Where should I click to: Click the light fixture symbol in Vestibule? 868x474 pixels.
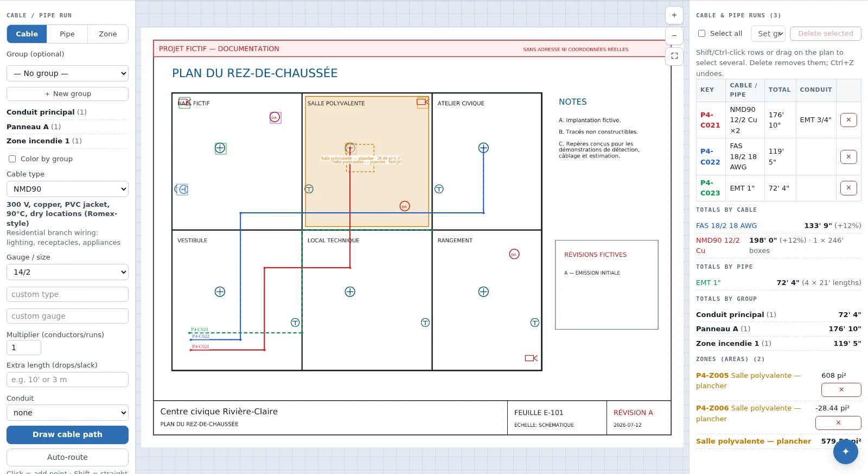click(x=220, y=292)
